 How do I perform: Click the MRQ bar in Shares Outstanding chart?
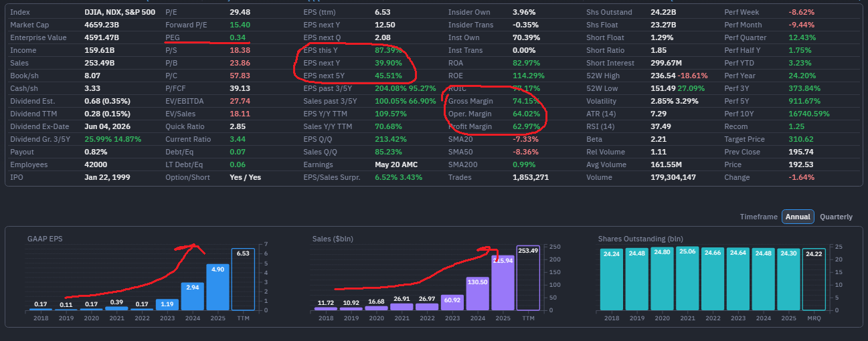tap(814, 279)
